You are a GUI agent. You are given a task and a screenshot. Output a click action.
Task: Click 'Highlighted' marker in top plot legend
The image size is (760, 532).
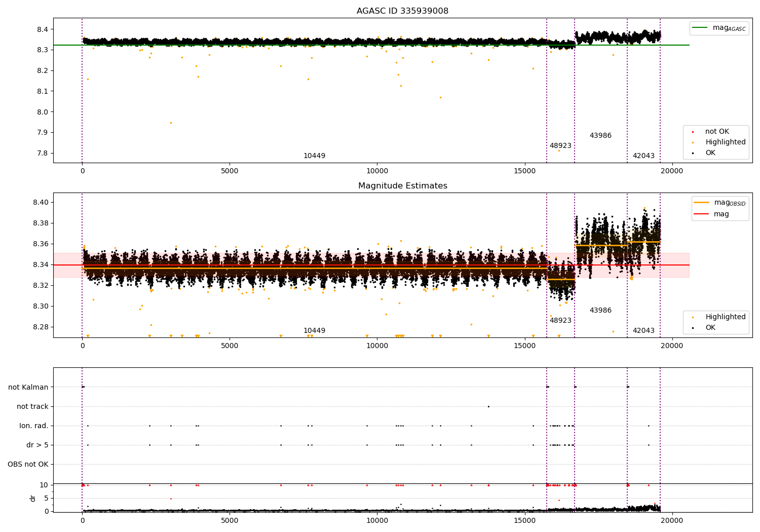(693, 142)
